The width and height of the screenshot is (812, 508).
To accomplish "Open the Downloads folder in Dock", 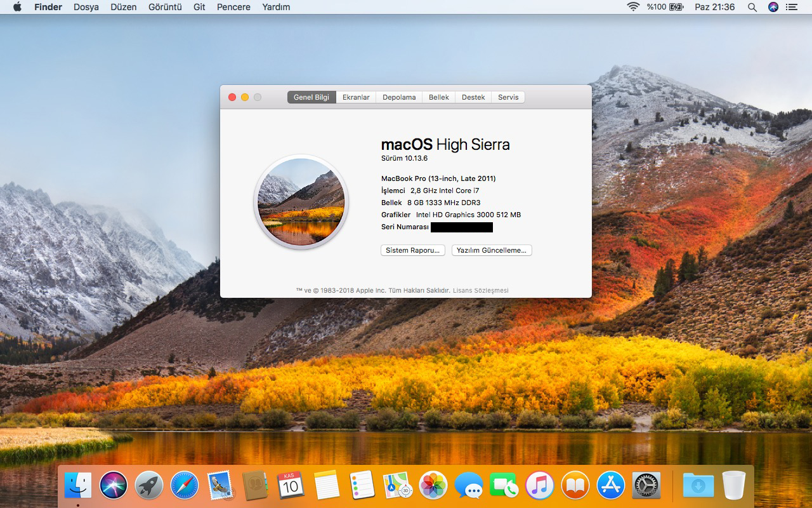I will 698,486.
